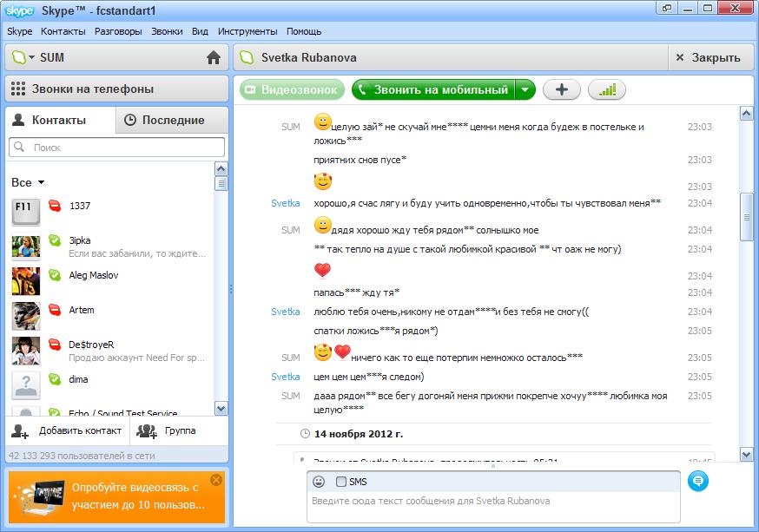Switch to the Контакты tab
The height and width of the screenshot is (532, 759).
tap(61, 120)
